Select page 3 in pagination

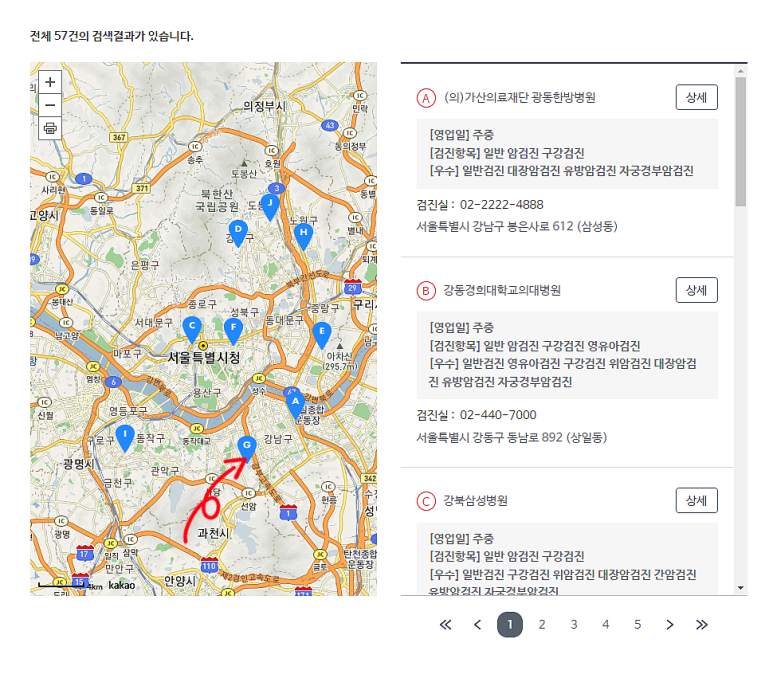pyautogui.click(x=574, y=624)
